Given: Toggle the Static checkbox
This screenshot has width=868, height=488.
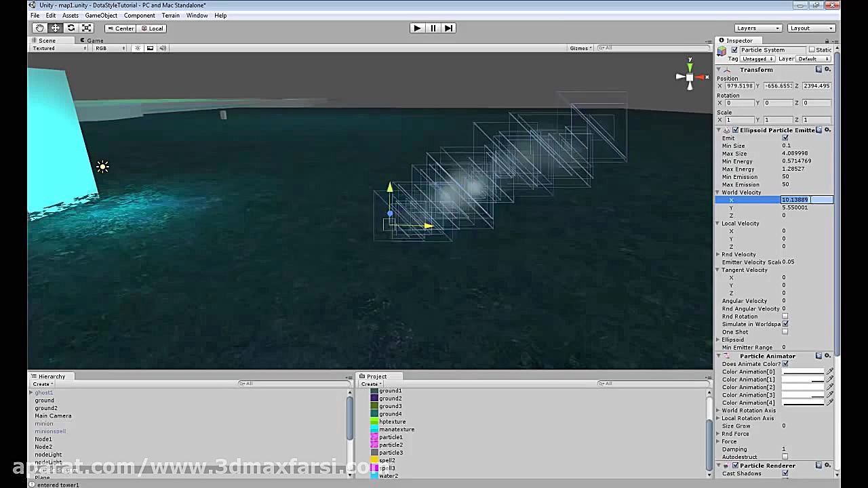Looking at the screenshot, I should [812, 49].
